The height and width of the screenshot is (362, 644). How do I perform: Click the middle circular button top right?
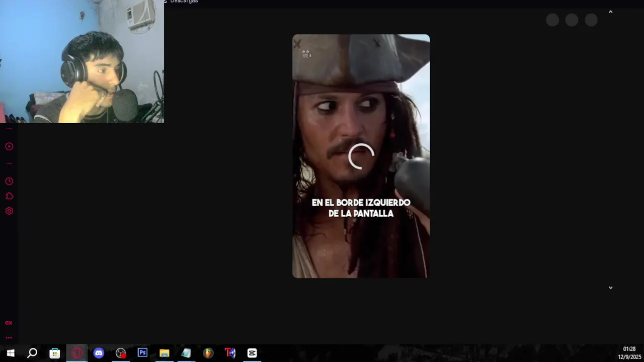coord(572,20)
